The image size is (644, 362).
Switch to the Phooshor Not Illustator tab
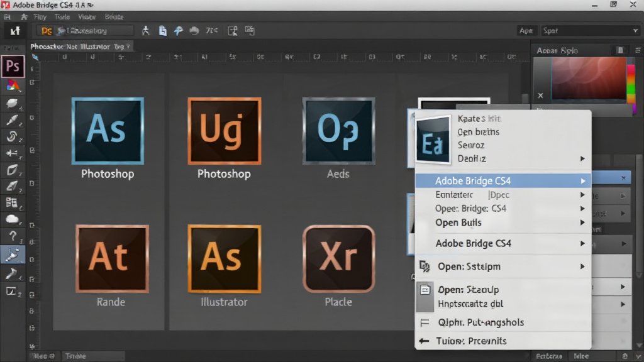(80, 47)
